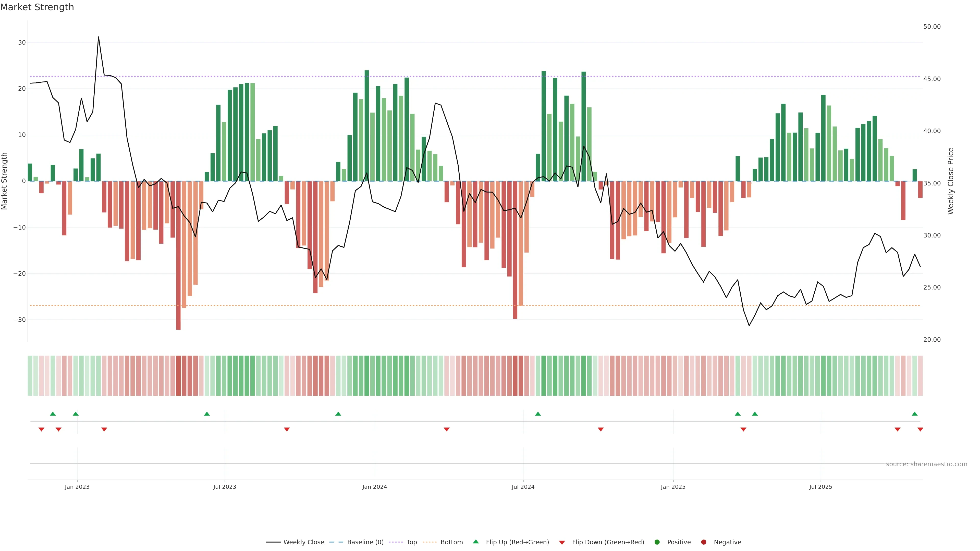Viewport: 980px width, 551px height.
Task: Click the Jul 2025 x-axis label
Action: (x=820, y=487)
